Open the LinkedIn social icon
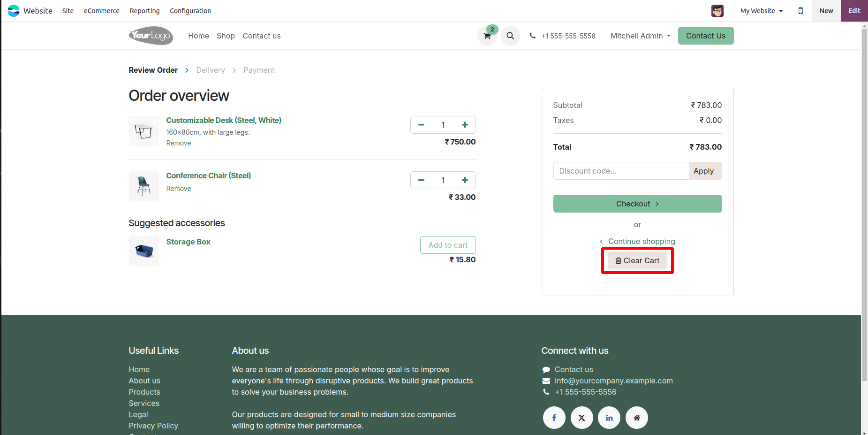Viewport: 868px width, 435px height. 609,418
